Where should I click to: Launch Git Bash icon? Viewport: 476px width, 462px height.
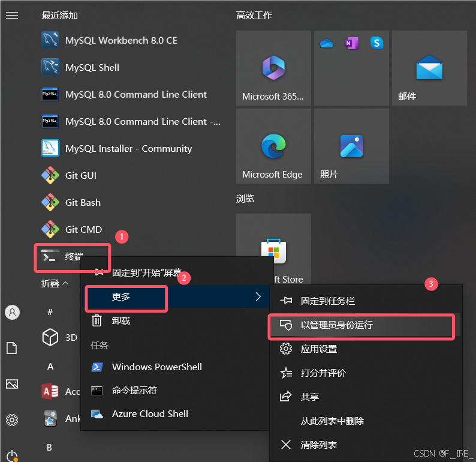(50, 202)
